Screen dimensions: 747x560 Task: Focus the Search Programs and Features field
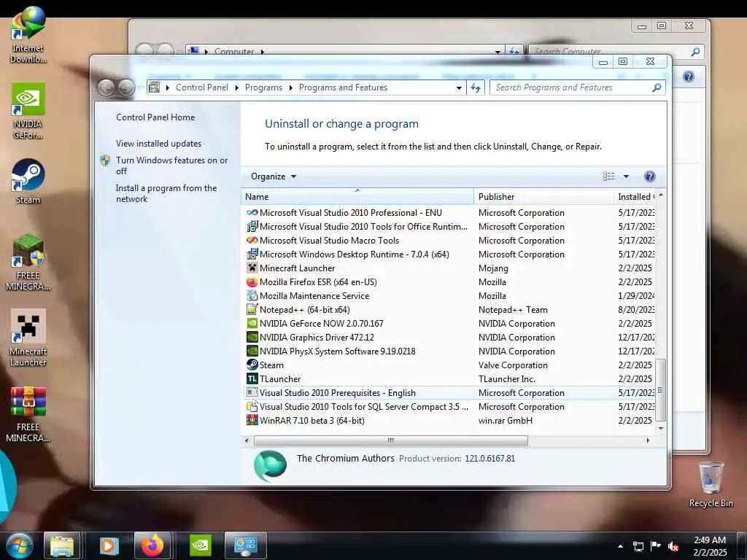[x=572, y=87]
